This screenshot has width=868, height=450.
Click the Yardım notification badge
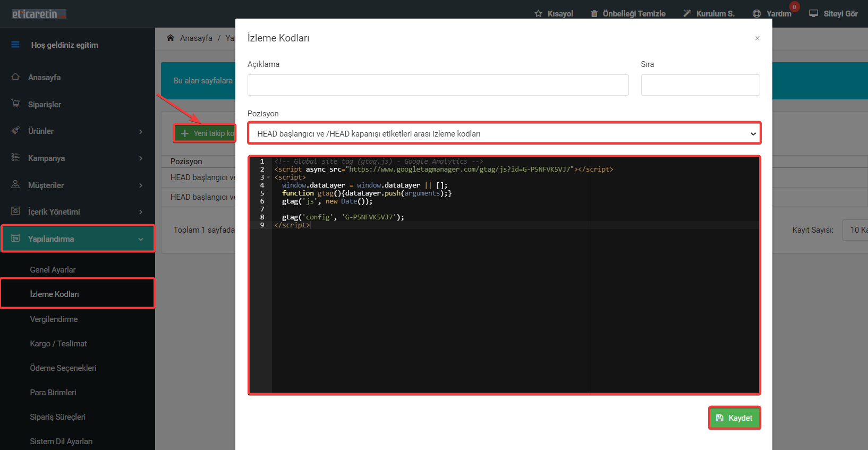pos(794,7)
